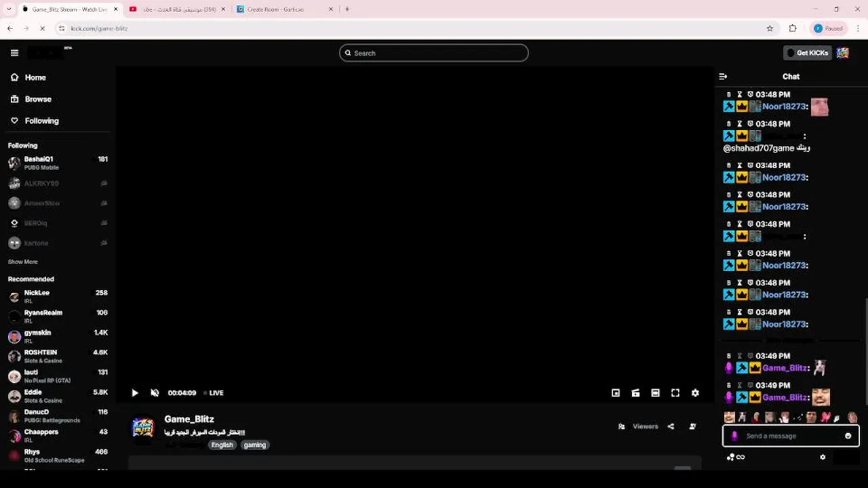Open recommended channel lauti
The height and width of the screenshot is (488, 868).
click(58, 376)
